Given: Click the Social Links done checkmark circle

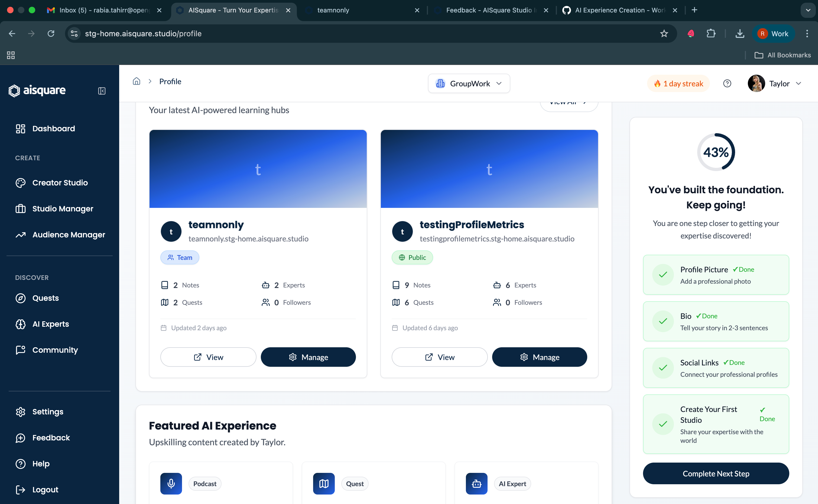Looking at the screenshot, I should (x=663, y=368).
